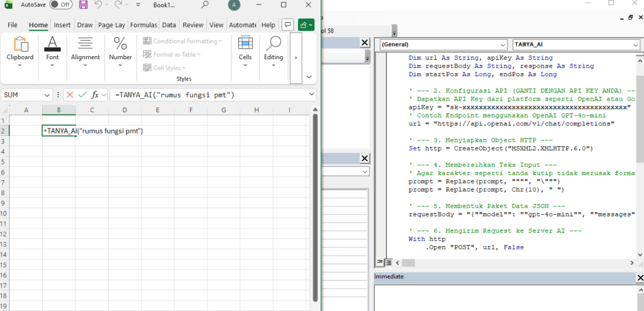644x311 pixels.
Task: Close the VBA Properties pane
Action: [x=364, y=159]
